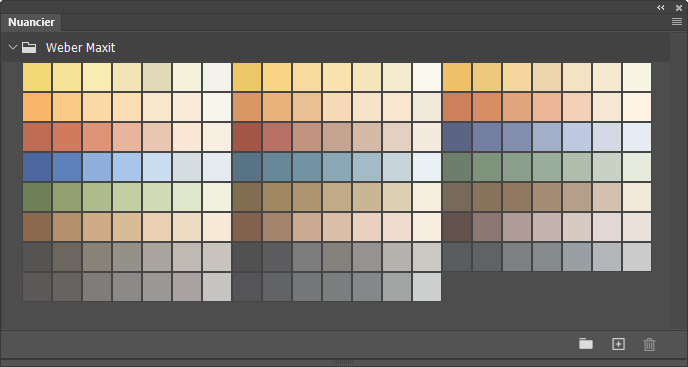Select the Weber Maxit group name
The image size is (688, 367).
tap(80, 47)
